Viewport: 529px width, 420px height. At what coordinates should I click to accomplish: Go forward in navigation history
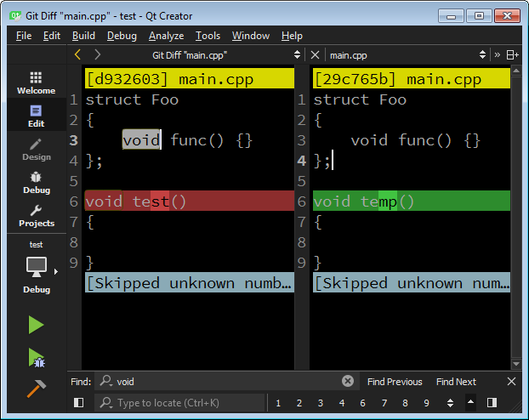point(98,54)
